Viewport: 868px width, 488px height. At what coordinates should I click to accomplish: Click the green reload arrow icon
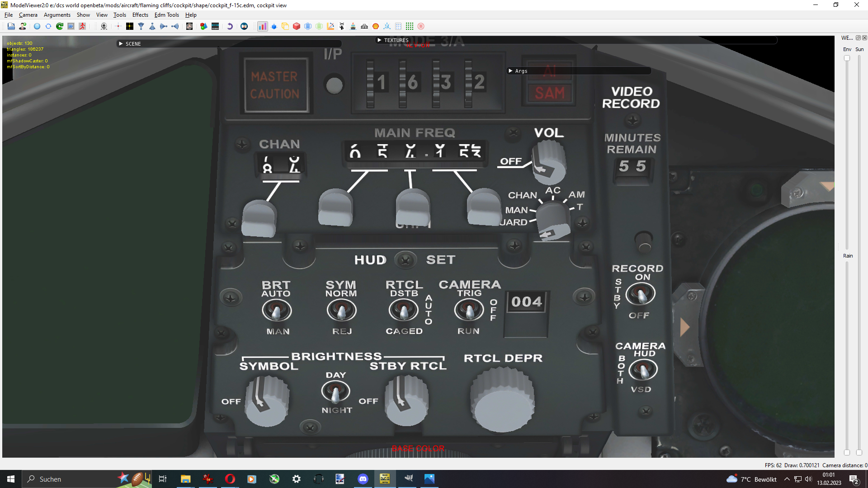click(60, 26)
